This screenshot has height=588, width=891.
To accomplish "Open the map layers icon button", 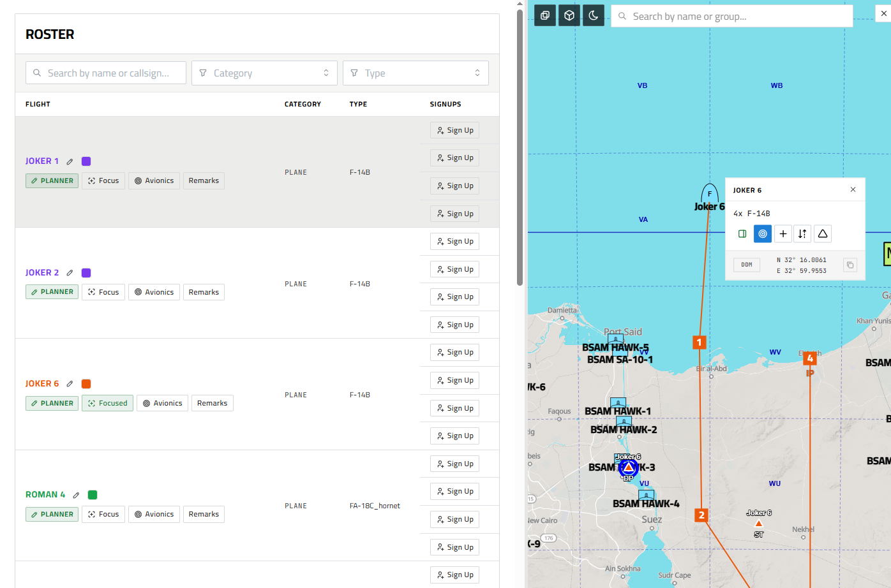I will 545,15.
